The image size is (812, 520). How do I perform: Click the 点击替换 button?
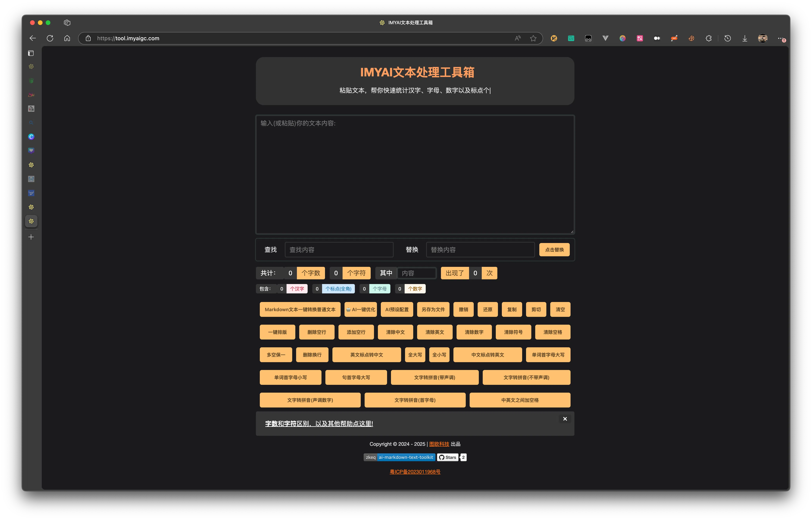[554, 249]
